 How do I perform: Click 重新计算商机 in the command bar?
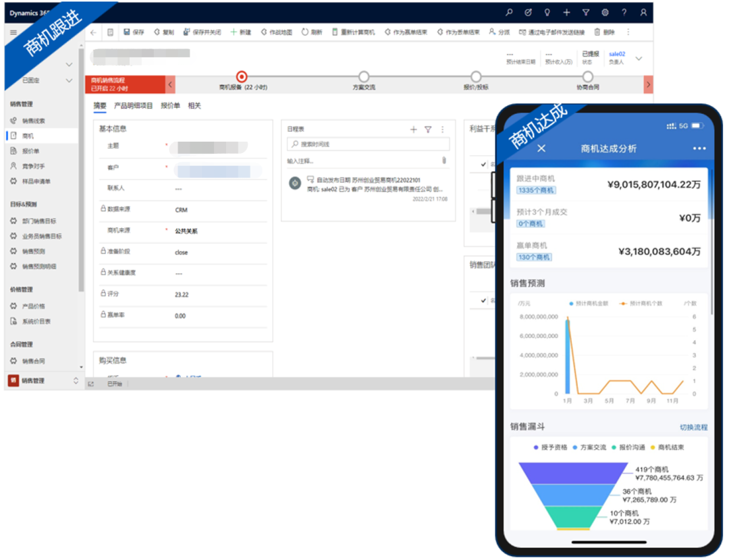[x=354, y=32]
